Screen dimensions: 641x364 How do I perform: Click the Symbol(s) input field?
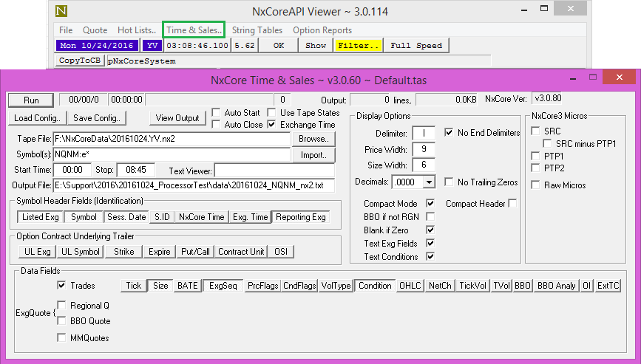172,154
